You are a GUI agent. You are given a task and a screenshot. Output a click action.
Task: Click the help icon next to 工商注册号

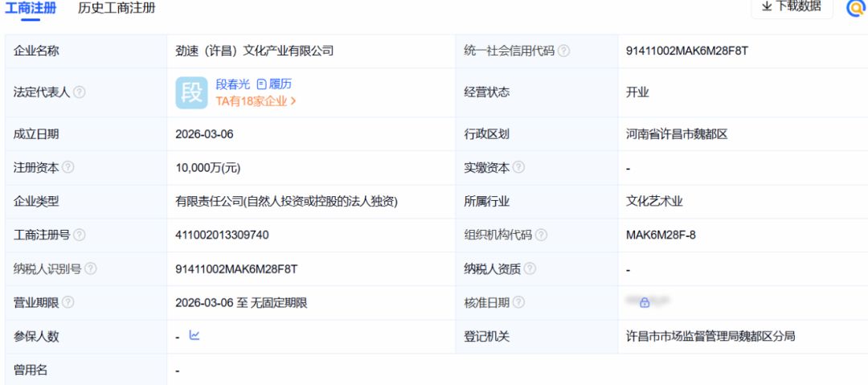[x=79, y=235]
